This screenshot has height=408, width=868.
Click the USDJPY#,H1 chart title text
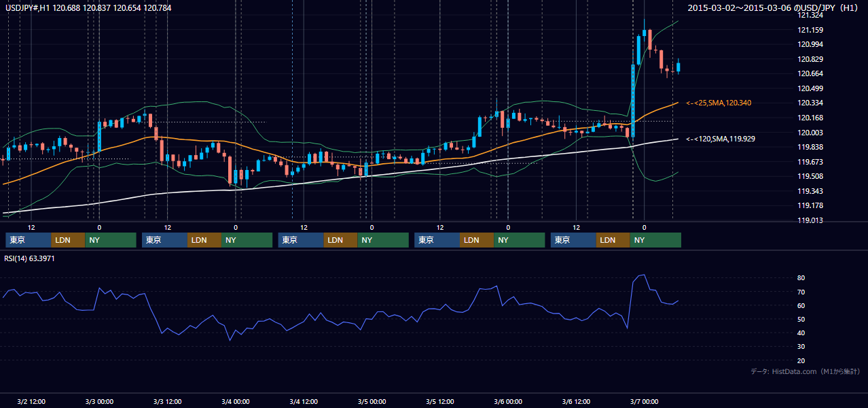(x=88, y=7)
